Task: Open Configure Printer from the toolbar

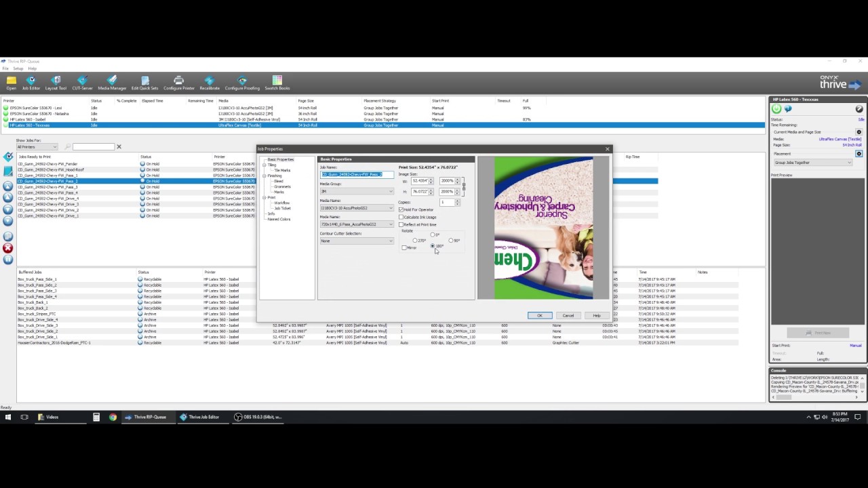Action: click(x=178, y=83)
